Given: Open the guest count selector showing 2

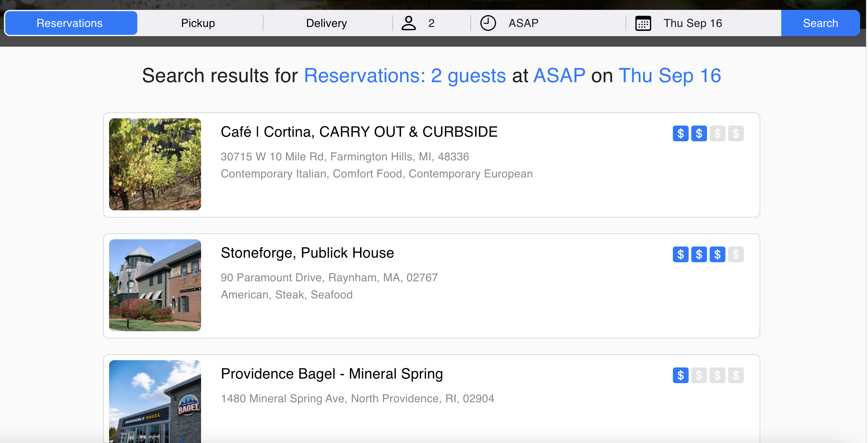Looking at the screenshot, I should 431,23.
